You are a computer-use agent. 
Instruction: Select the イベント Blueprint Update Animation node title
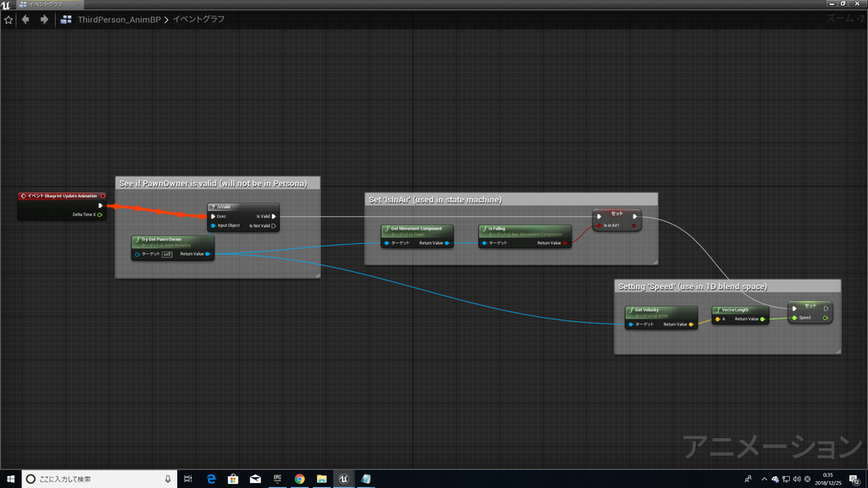pos(62,196)
